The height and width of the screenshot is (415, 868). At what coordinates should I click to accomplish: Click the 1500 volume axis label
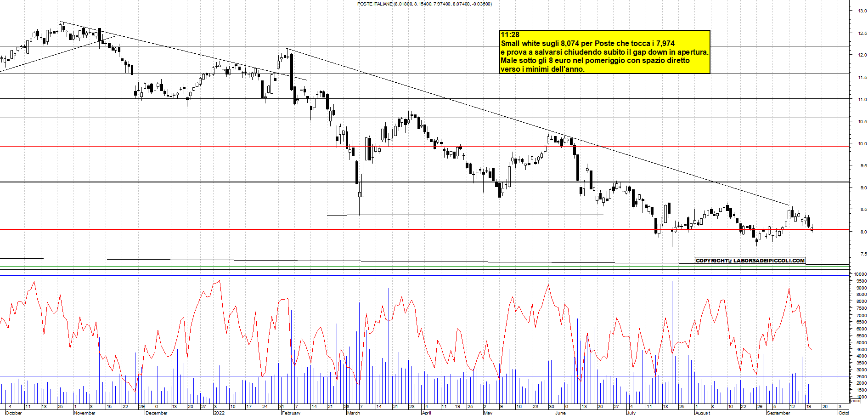pyautogui.click(x=862, y=390)
